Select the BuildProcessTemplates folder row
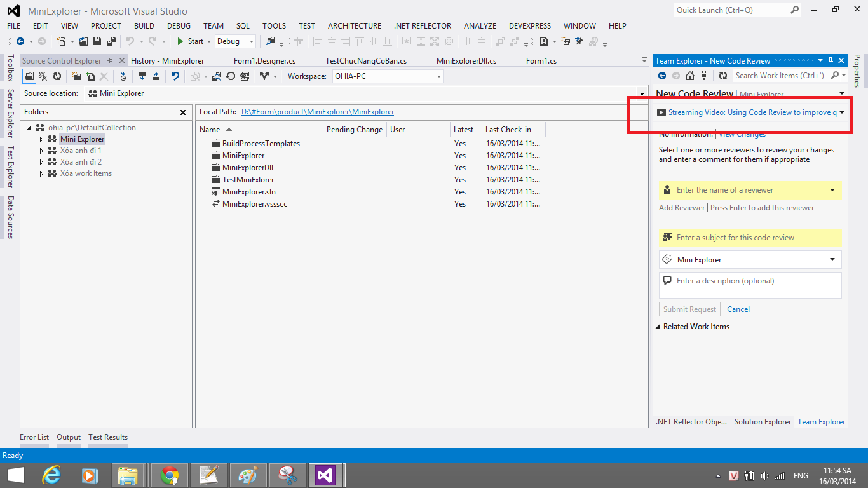868x488 pixels. [261, 144]
